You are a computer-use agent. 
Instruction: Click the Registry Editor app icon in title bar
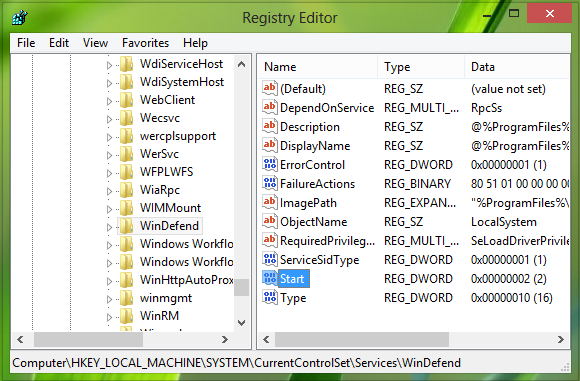click(20, 18)
